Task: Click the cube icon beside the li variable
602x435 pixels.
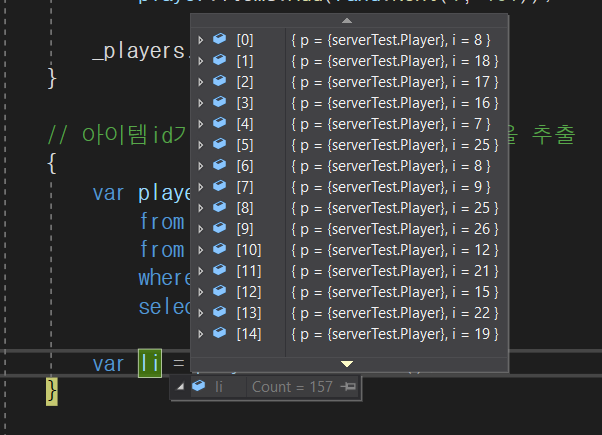Action: point(198,386)
